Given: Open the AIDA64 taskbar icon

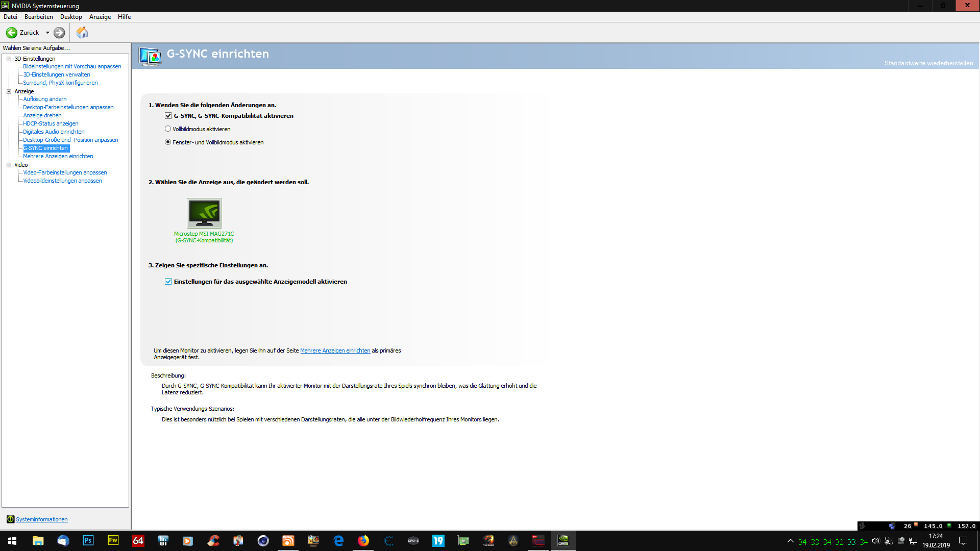Looking at the screenshot, I should [138, 541].
